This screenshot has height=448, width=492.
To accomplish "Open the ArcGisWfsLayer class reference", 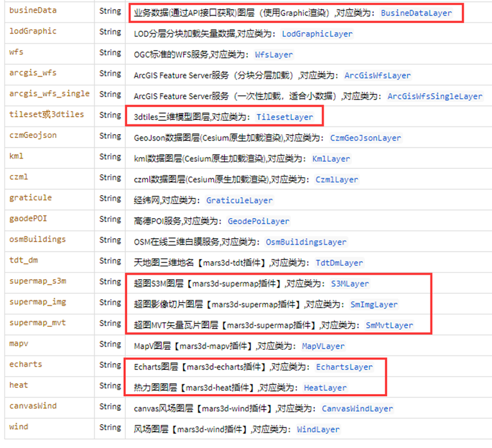I will (377, 76).
